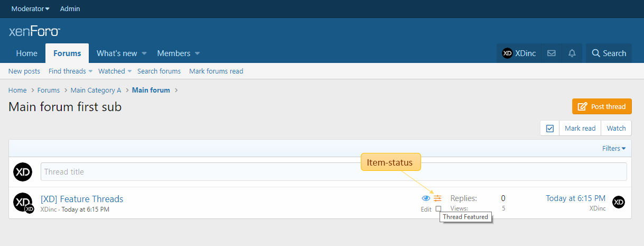Tick the thread selection checkbox near Edit
The width and height of the screenshot is (644, 246).
[438, 209]
